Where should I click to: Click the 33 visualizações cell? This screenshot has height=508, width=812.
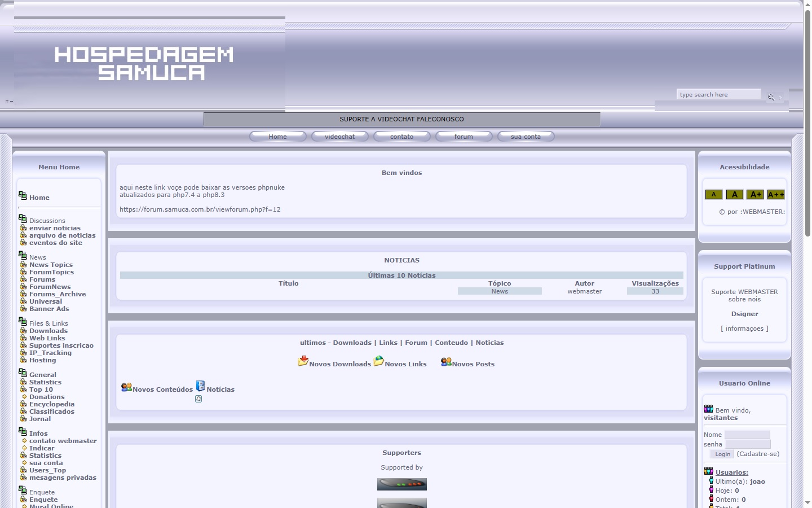click(x=655, y=291)
